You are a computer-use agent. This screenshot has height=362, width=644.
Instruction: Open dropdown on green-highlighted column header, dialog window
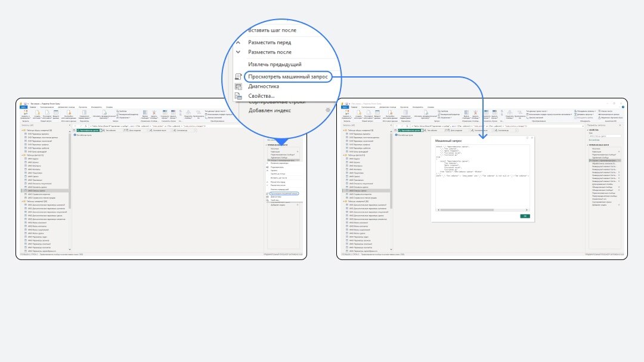pos(422,130)
